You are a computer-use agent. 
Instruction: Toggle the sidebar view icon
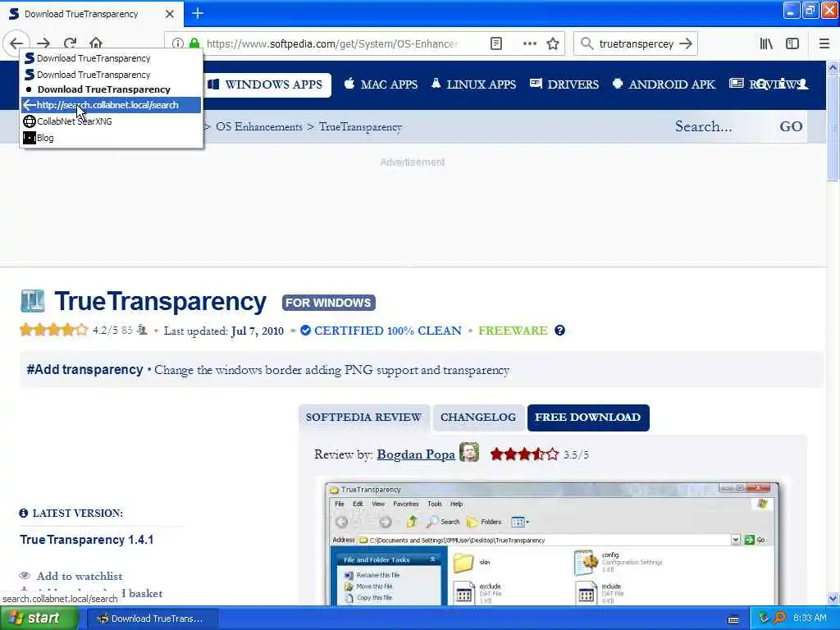pos(792,43)
